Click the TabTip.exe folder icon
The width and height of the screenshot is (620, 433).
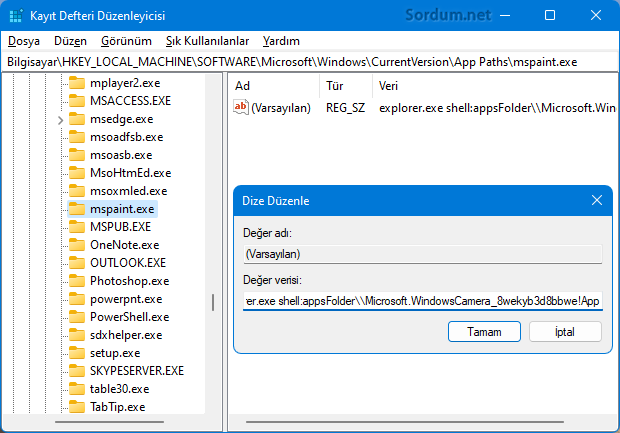(77, 407)
